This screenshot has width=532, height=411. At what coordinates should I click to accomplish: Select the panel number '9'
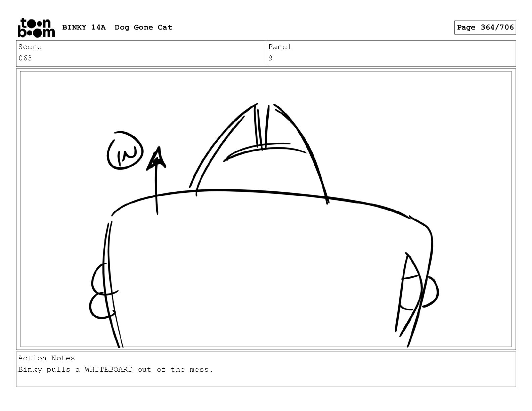coord(271,58)
